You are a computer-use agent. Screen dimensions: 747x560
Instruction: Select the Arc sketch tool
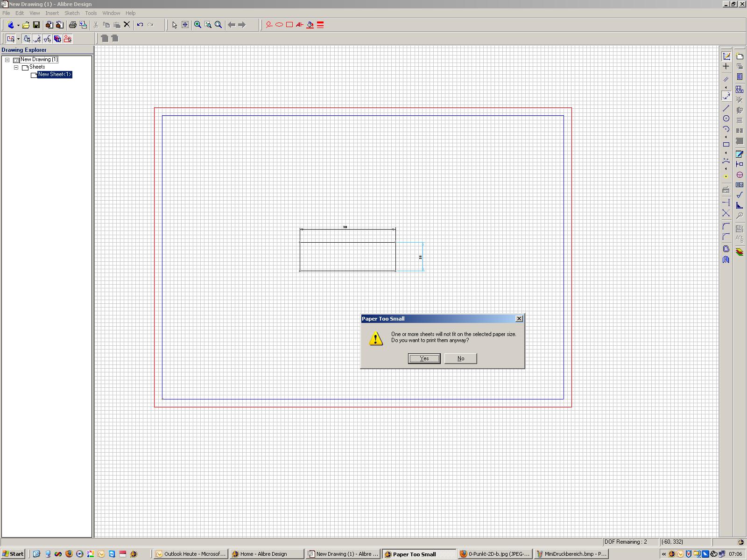pos(726,129)
